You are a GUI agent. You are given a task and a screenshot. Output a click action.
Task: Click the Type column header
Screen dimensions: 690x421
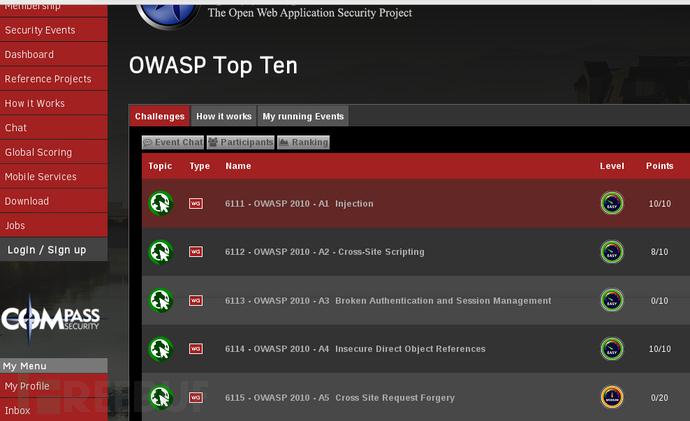coord(199,166)
